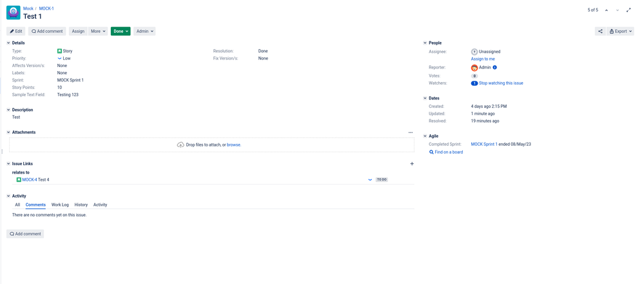
Task: Select the Comments tab
Action: 35,205
